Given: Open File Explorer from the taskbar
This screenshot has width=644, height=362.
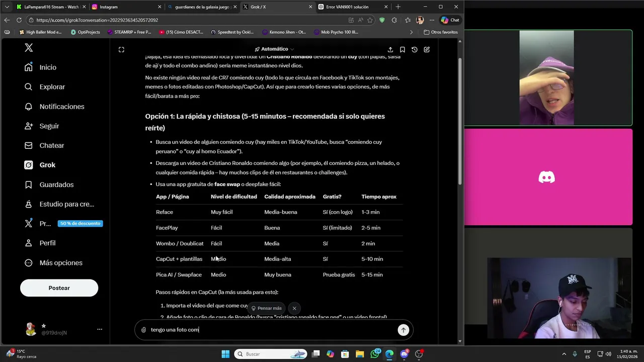Looking at the screenshot, I should coord(360,354).
